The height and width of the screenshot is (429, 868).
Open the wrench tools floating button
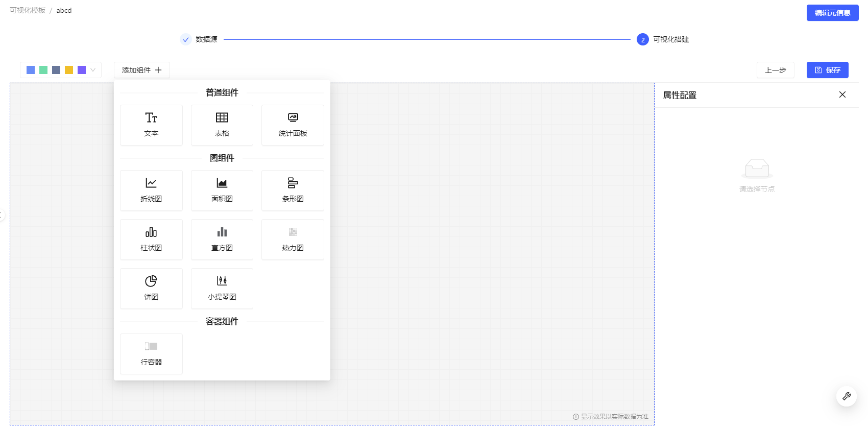tap(846, 396)
